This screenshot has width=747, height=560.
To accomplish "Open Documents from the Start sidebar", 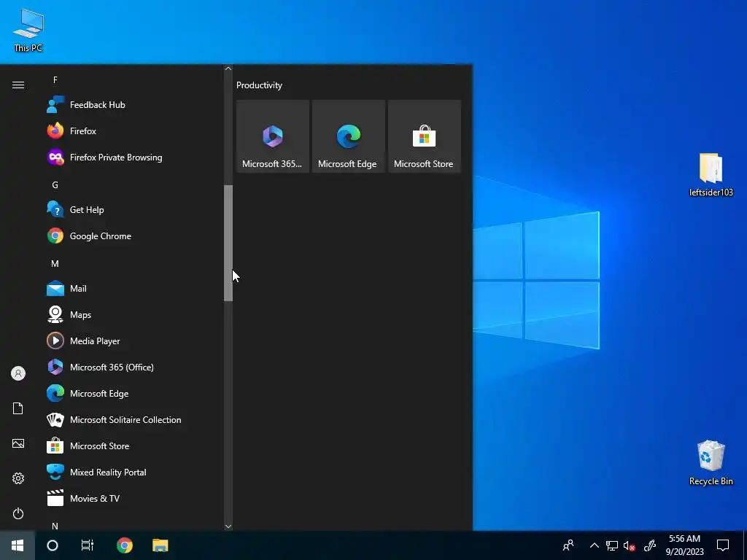I will click(x=18, y=408).
